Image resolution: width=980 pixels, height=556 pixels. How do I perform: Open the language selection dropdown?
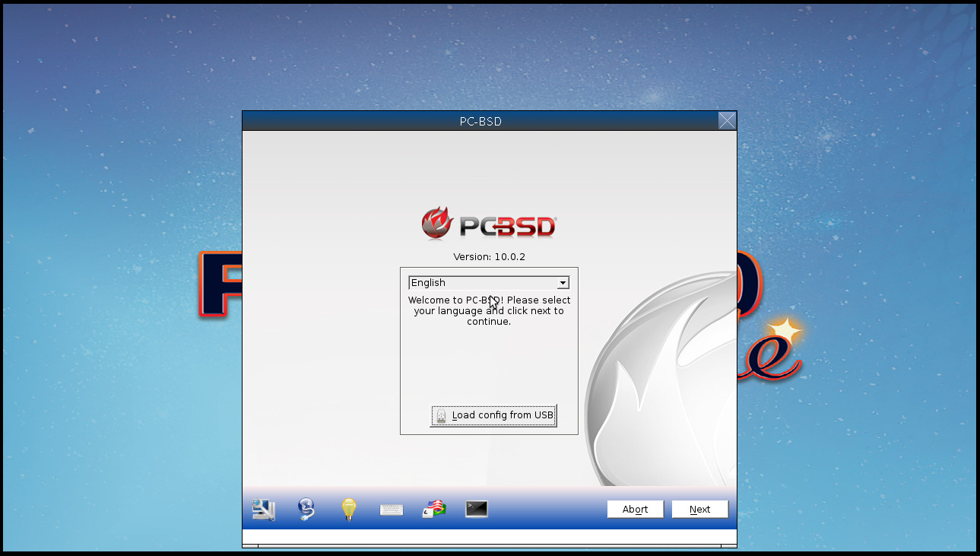(x=489, y=282)
